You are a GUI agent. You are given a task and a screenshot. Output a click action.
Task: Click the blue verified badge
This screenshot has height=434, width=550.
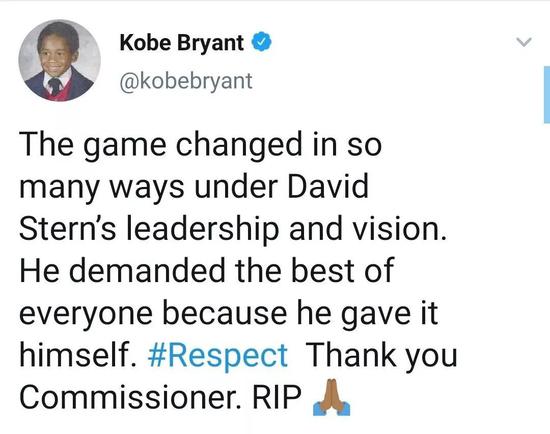coord(261,42)
